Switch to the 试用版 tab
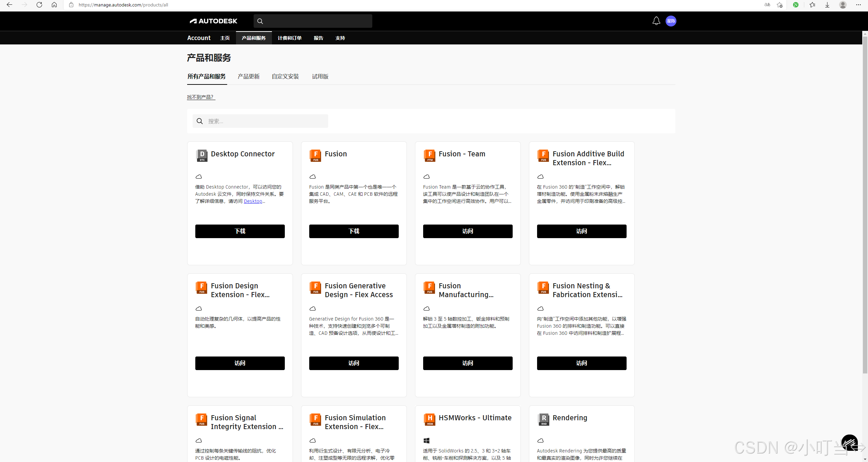Viewport: 868px width, 462px height. (x=320, y=77)
